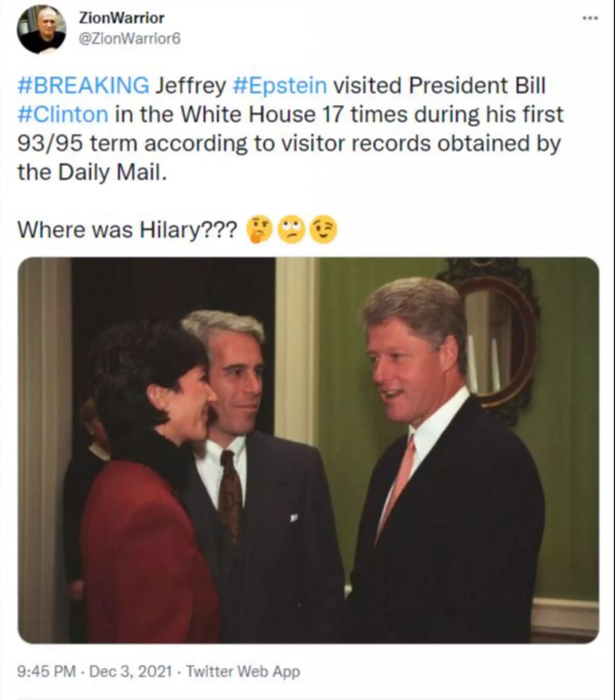Click the winking face emoji
Screen dimensions: 615x700
[324, 230]
